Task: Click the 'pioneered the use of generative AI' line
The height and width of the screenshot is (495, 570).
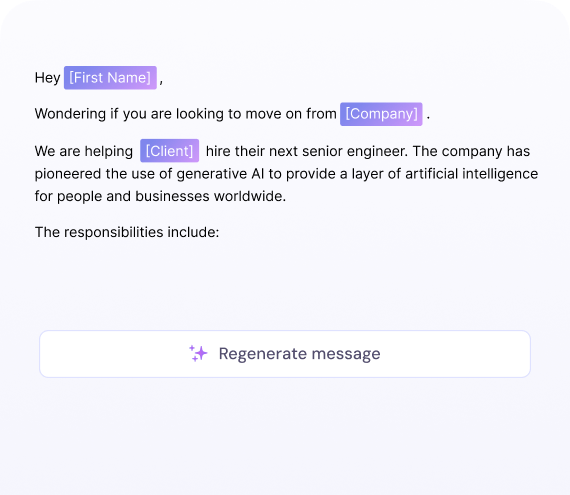Action: pyautogui.click(x=150, y=174)
